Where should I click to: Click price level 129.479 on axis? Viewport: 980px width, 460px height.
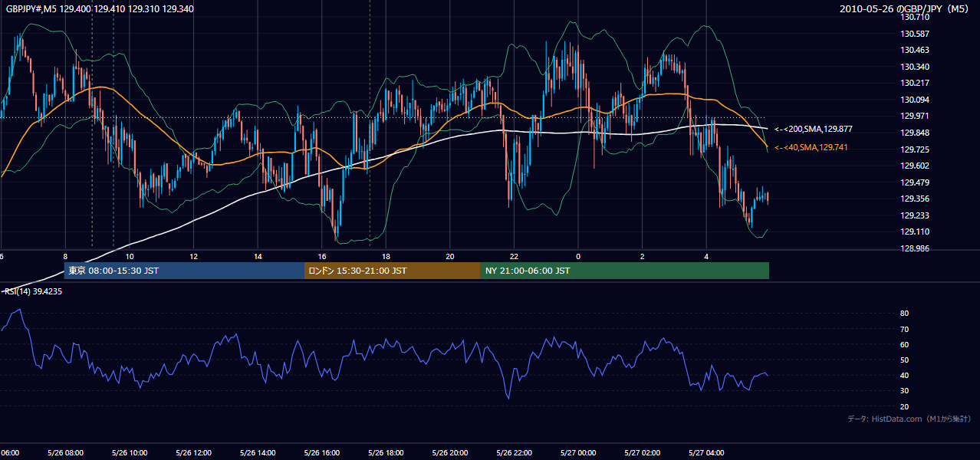tap(914, 182)
